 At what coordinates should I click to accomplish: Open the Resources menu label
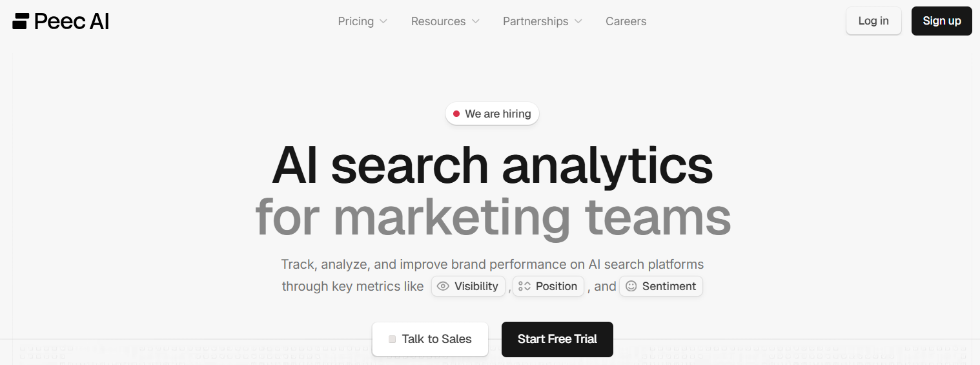pyautogui.click(x=438, y=21)
